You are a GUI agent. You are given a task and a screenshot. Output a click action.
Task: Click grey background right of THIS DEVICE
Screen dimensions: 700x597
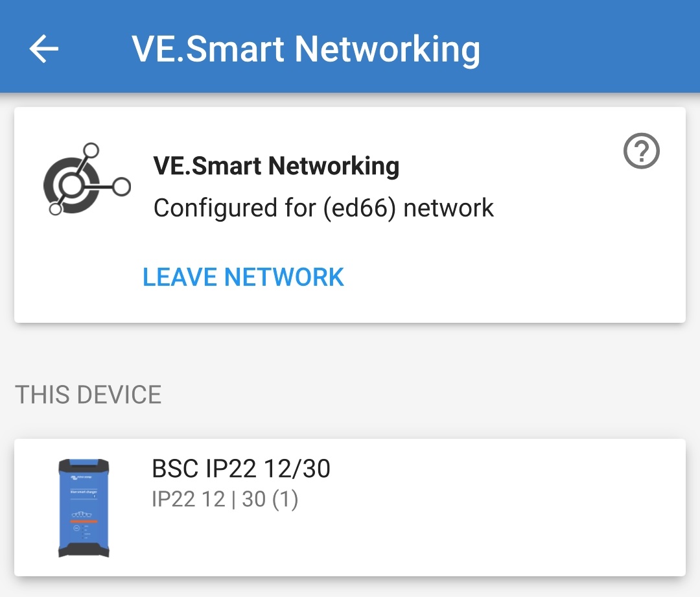(x=421, y=395)
